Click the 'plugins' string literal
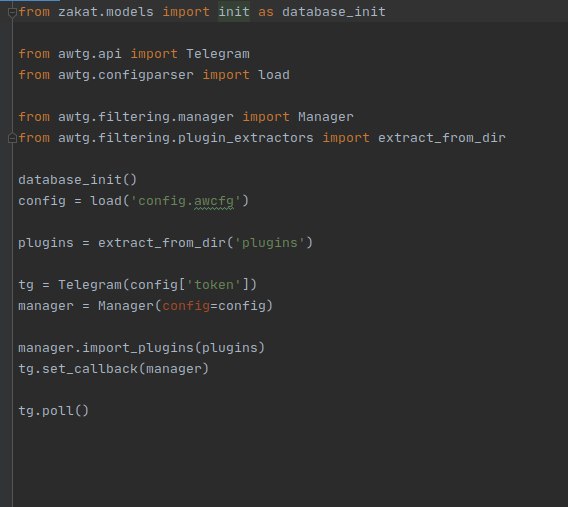Screen dimensions: 568x507 tap(270, 243)
